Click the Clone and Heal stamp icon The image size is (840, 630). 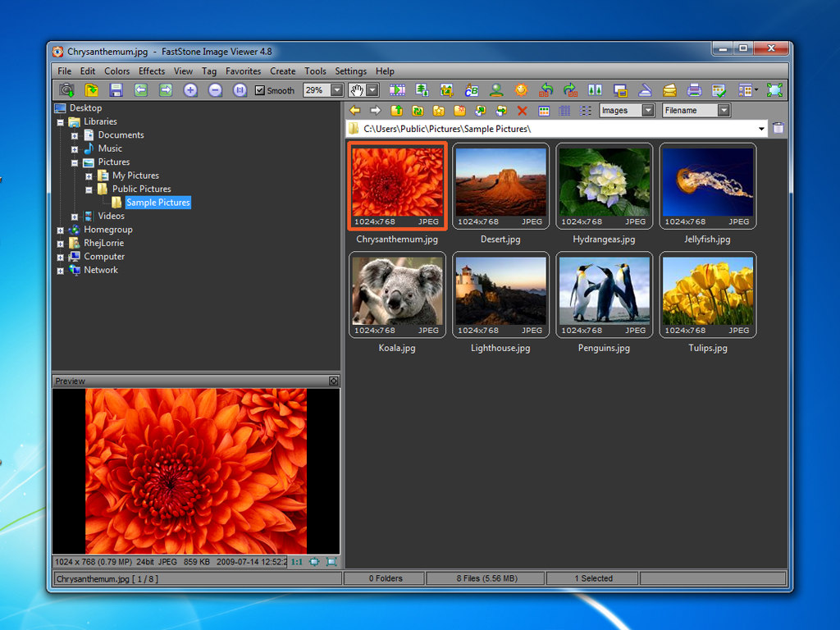point(496,90)
